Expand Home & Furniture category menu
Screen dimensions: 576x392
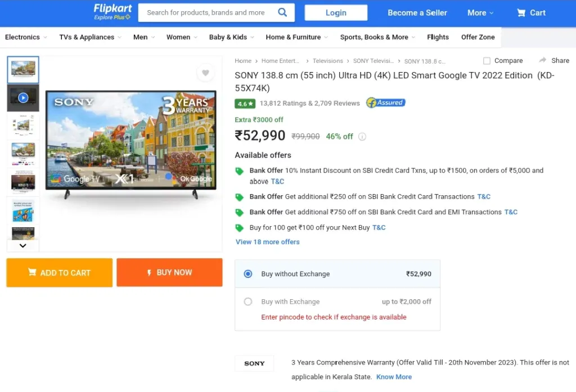tap(297, 37)
